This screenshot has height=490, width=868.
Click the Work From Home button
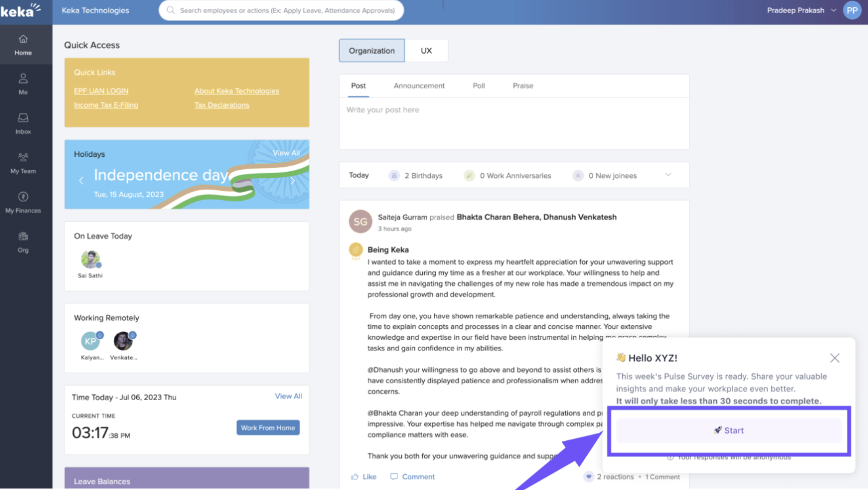268,428
